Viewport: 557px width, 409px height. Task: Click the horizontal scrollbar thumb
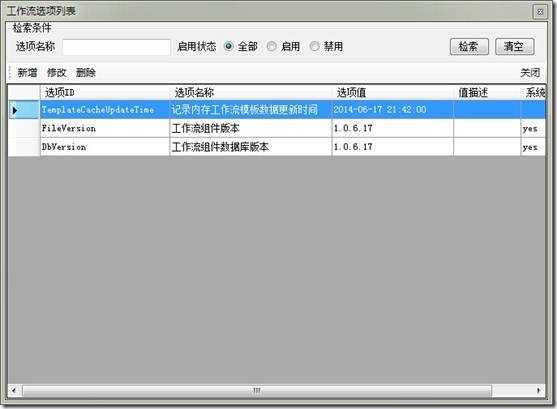(257, 391)
